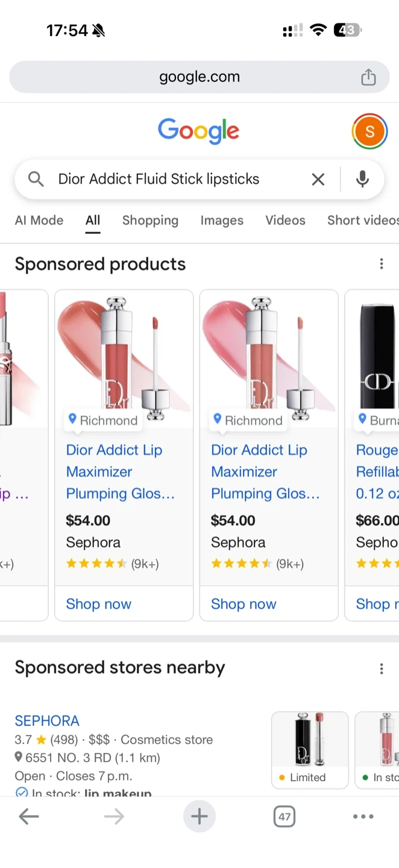
Task: Clear the search query with X
Action: point(318,179)
